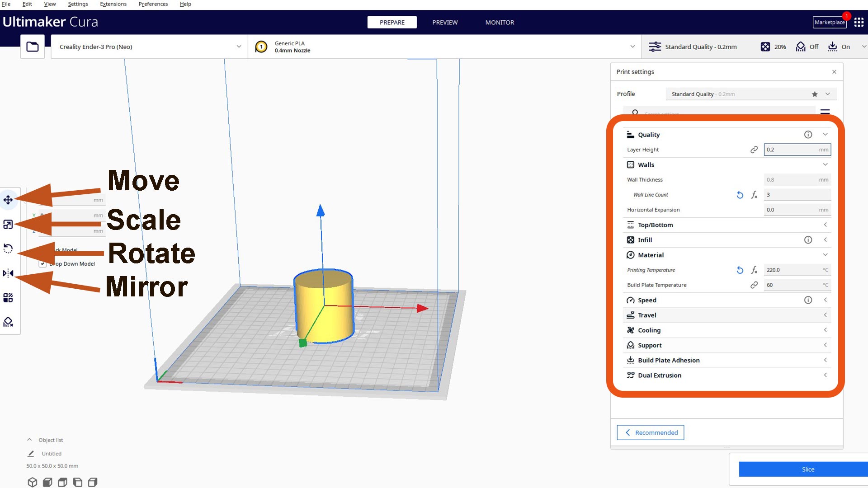Switch to left side view cube icon
This screenshot has width=868, height=488.
78,482
